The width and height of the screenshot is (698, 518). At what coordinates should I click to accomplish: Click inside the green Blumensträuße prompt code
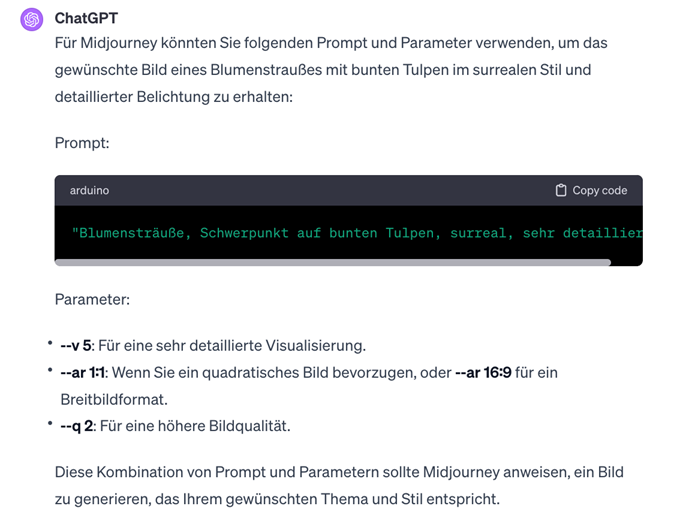point(355,233)
